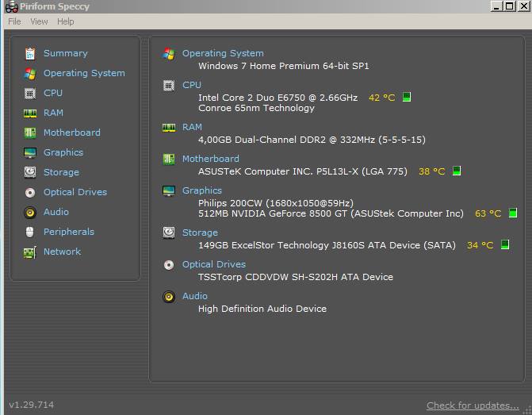Click the 42 °C CPU temperature value
This screenshot has height=415, width=532.
tap(381, 98)
